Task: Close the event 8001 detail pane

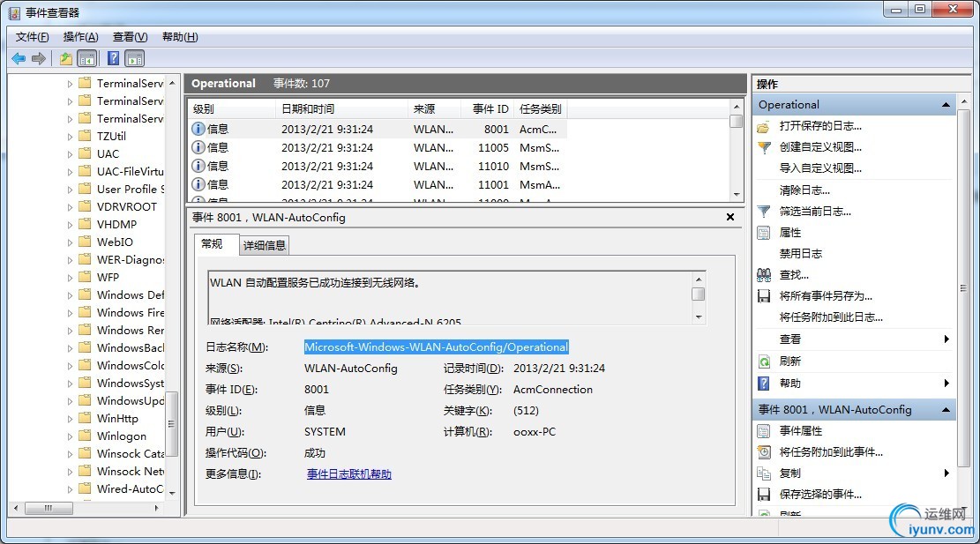Action: [730, 218]
